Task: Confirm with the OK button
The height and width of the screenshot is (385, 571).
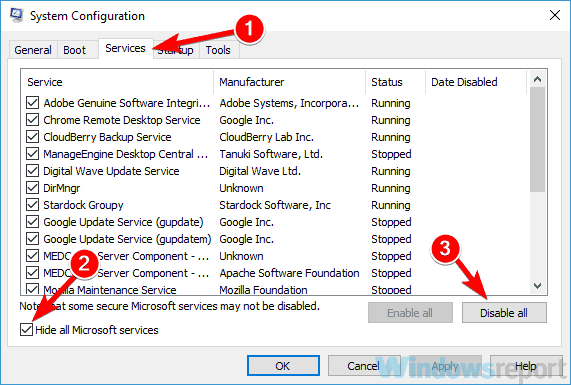Action: click(x=283, y=366)
